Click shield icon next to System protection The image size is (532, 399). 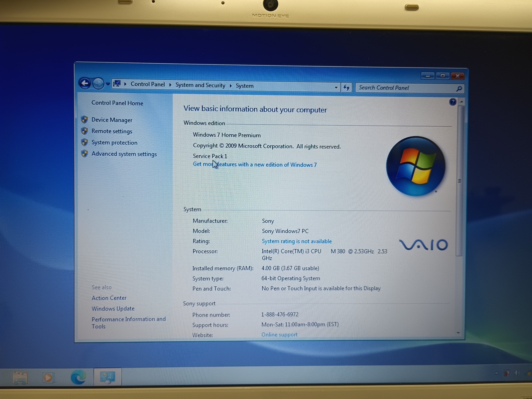[84, 142]
